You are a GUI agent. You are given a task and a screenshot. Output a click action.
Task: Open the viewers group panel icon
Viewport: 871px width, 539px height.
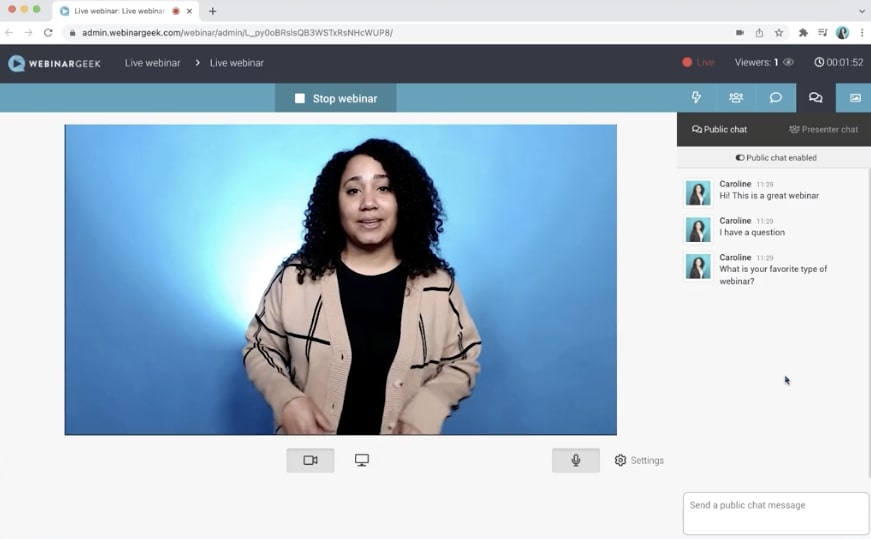[x=736, y=98]
